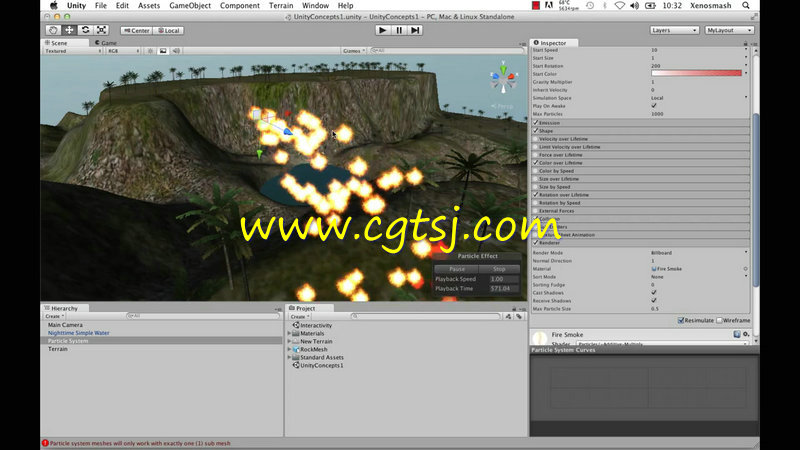Select the Hand tool in toolbar
Viewport: 800px width, 450px height.
(x=53, y=30)
